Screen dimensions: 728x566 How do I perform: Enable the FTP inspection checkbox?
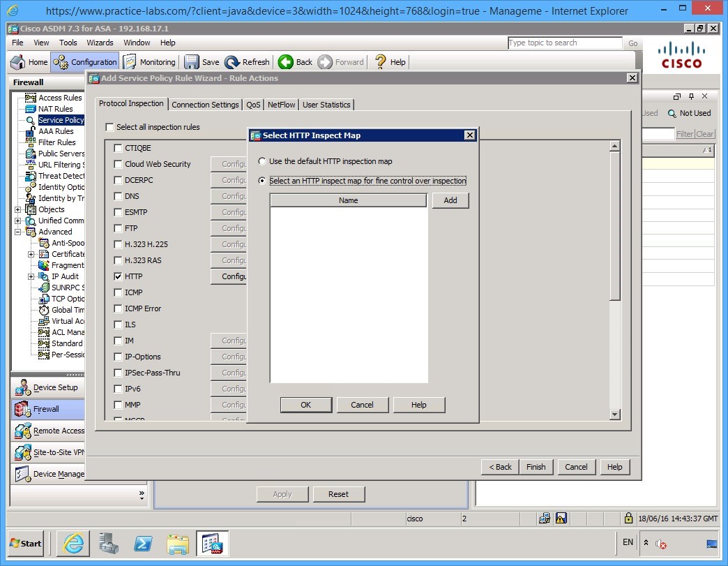pyautogui.click(x=118, y=228)
